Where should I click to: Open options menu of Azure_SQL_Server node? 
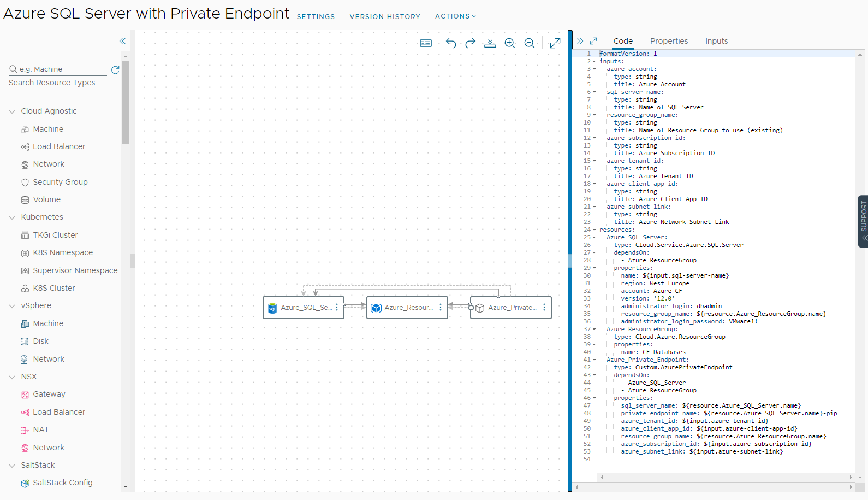click(x=337, y=308)
